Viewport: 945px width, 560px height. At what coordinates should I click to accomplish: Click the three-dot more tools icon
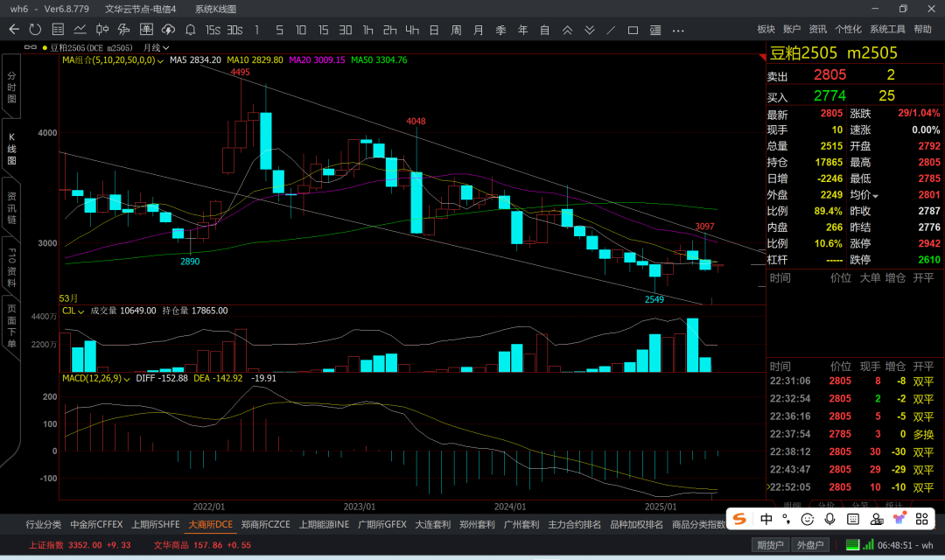tap(678, 30)
